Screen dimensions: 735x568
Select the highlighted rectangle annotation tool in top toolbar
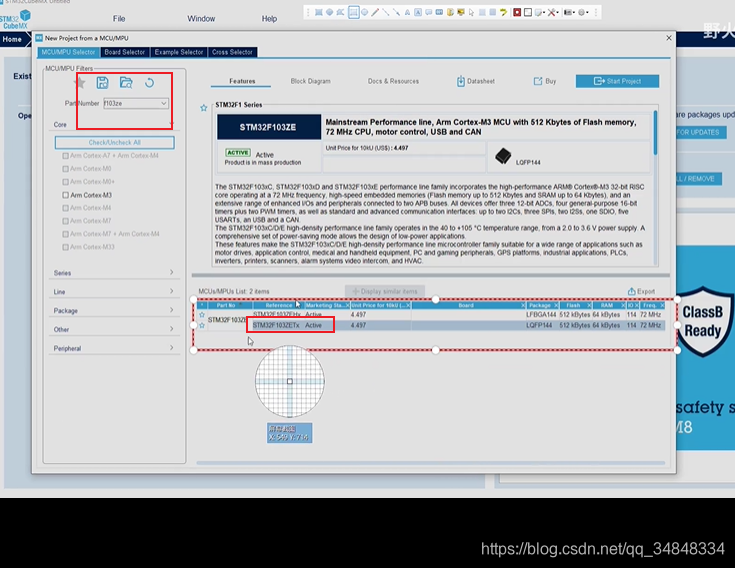click(354, 12)
